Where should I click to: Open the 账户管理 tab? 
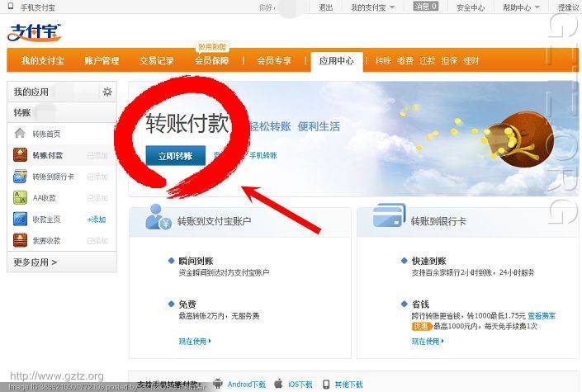point(102,60)
